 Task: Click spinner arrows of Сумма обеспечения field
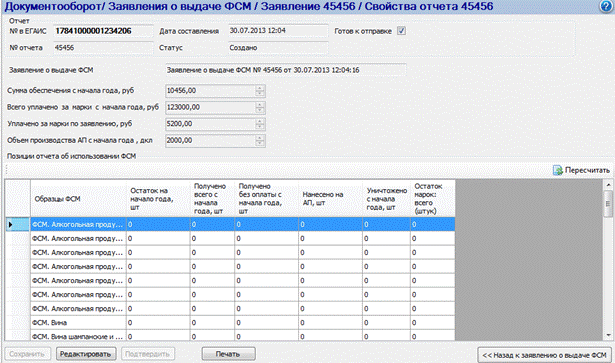point(260,91)
